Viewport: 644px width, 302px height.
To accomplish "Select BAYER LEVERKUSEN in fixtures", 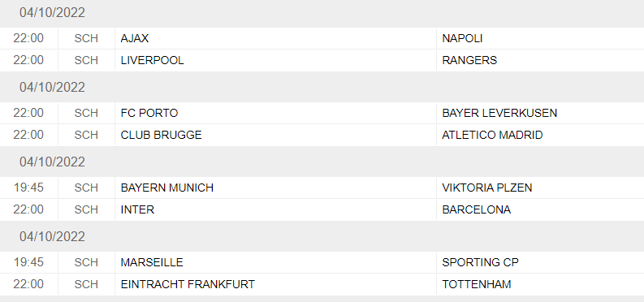I will 499,114.
